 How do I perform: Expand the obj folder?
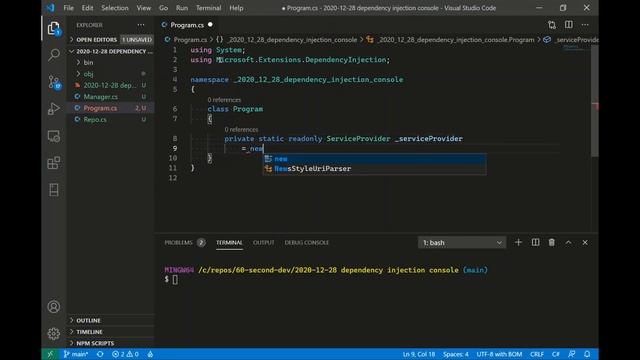coord(88,74)
